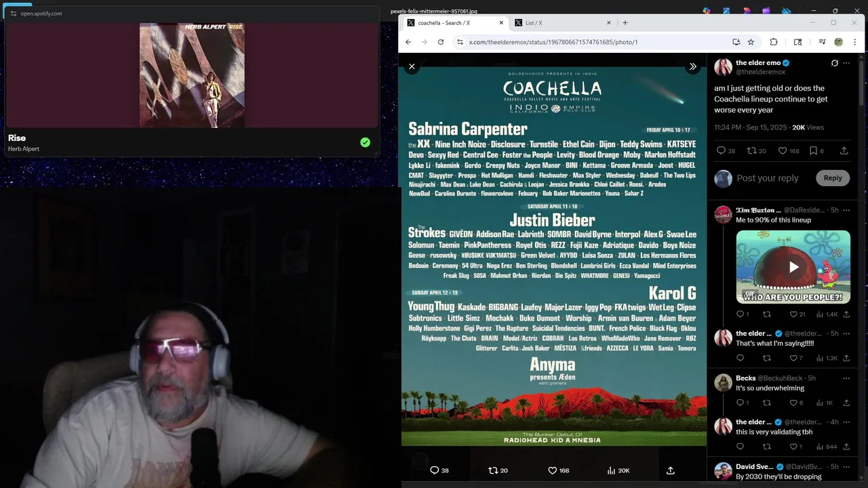View the 20K analytics below photo
Screen dimensions: 868x488
[618, 470]
